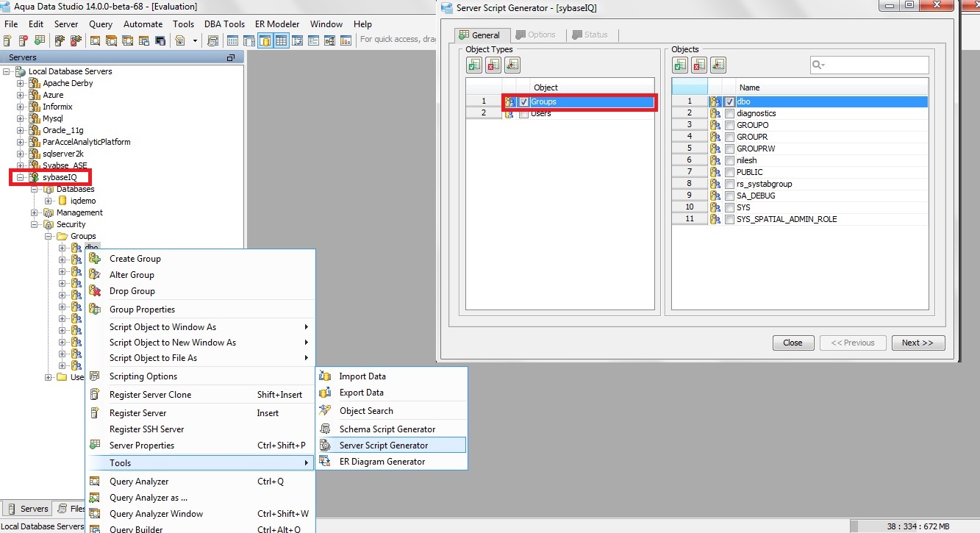The width and height of the screenshot is (980, 533).
Task: Click the Import Data icon
Action: 325,376
